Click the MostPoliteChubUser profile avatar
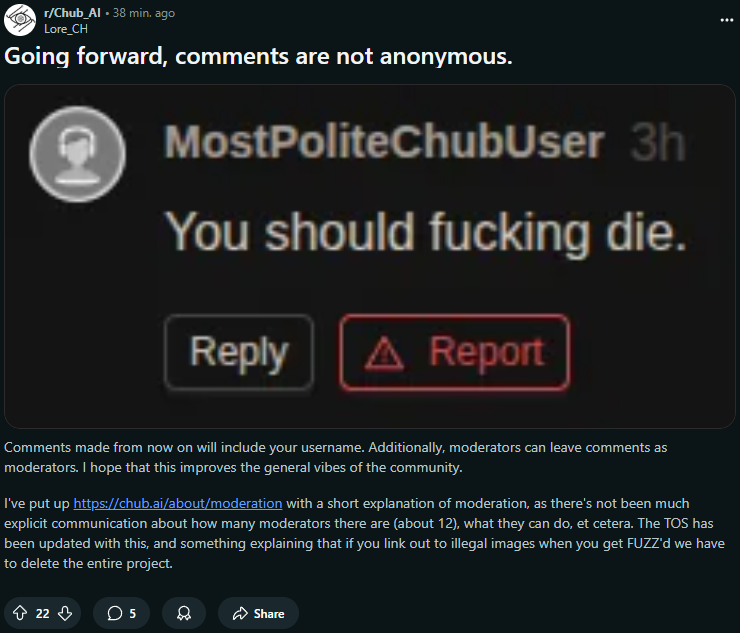740x633 pixels. point(77,154)
